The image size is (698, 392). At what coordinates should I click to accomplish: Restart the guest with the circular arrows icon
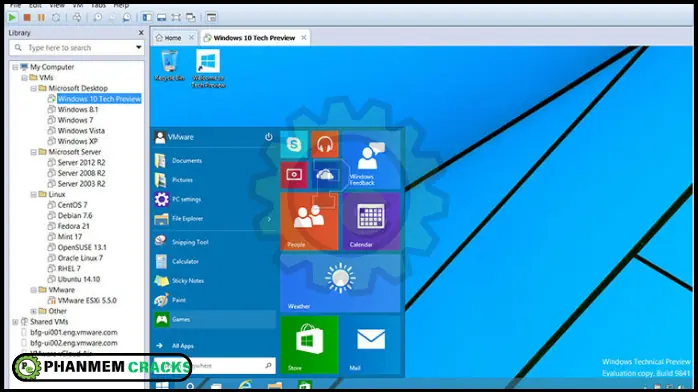coord(56,17)
